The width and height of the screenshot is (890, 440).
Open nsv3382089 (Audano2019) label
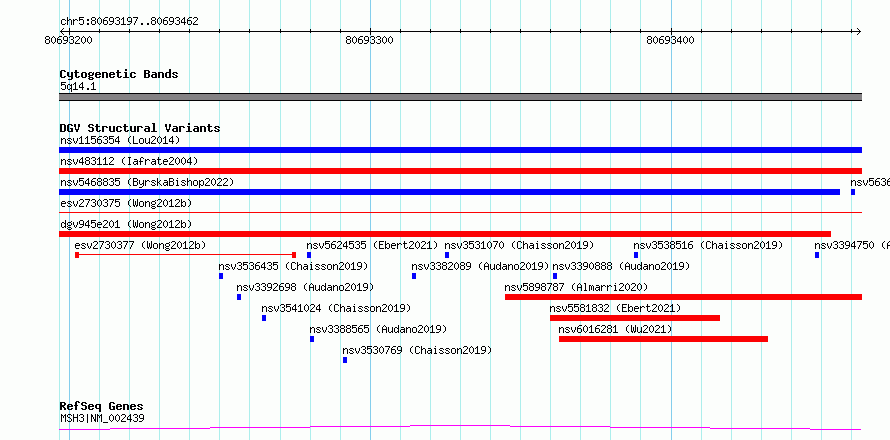[480, 266]
